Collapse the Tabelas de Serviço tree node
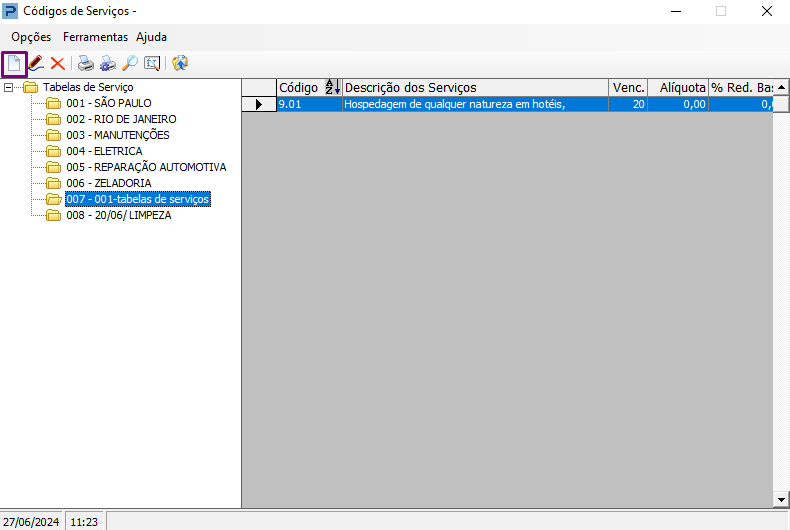 8,88
